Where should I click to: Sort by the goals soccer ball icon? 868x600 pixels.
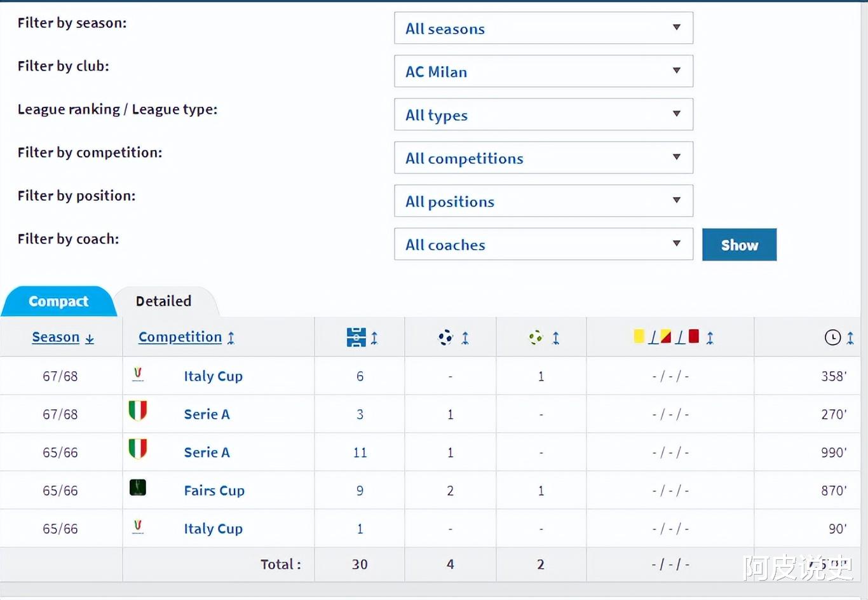click(446, 337)
